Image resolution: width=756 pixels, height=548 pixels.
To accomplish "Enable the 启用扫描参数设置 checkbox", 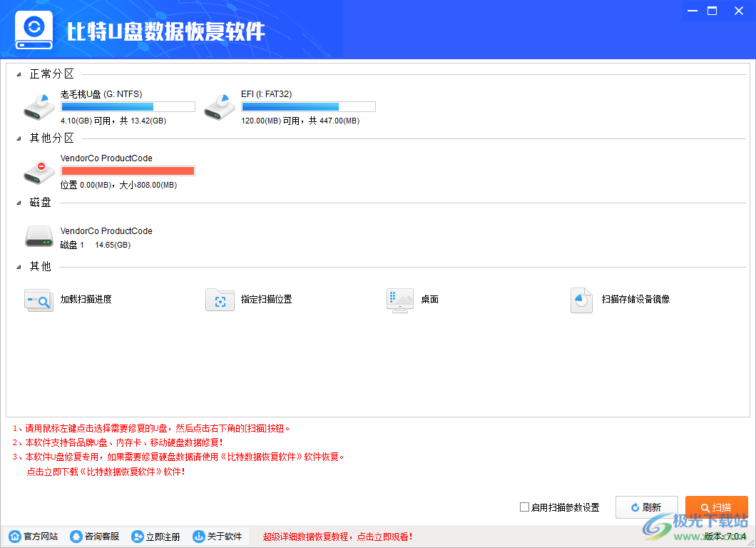I will click(x=525, y=507).
